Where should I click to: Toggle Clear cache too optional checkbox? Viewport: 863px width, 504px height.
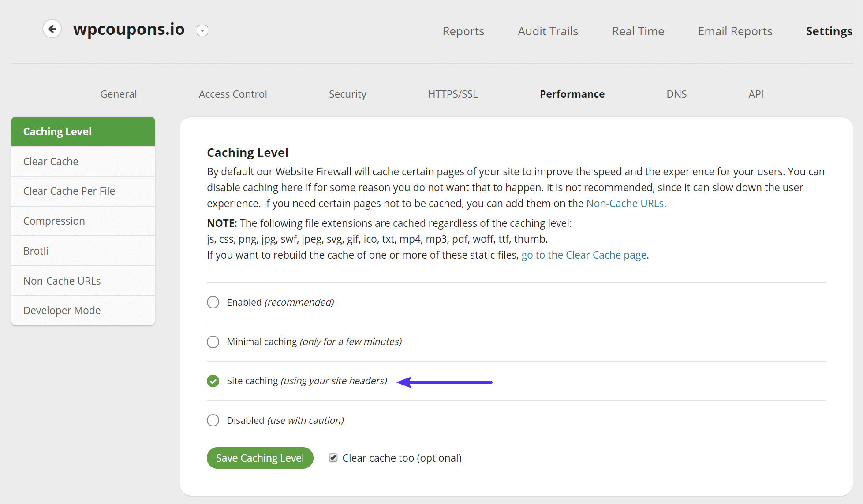[332, 458]
